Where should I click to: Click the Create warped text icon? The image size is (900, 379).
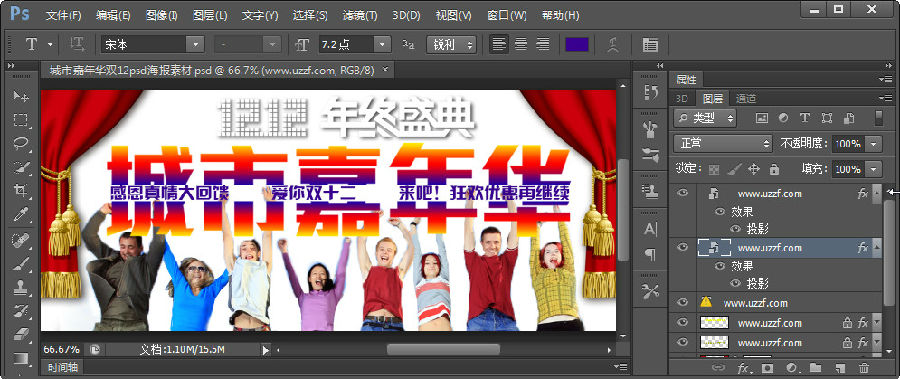click(615, 44)
